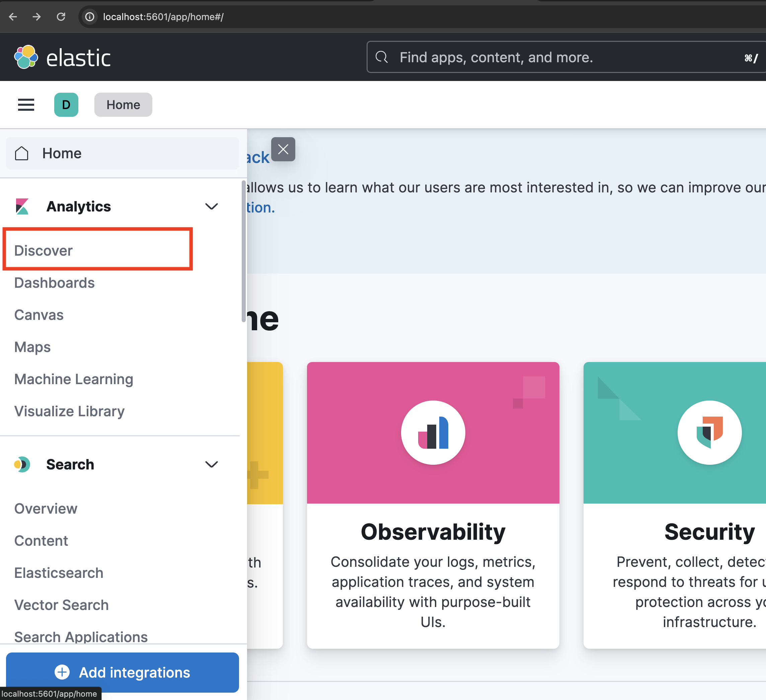Open the Dashboards page
The height and width of the screenshot is (700, 766).
[x=54, y=283]
